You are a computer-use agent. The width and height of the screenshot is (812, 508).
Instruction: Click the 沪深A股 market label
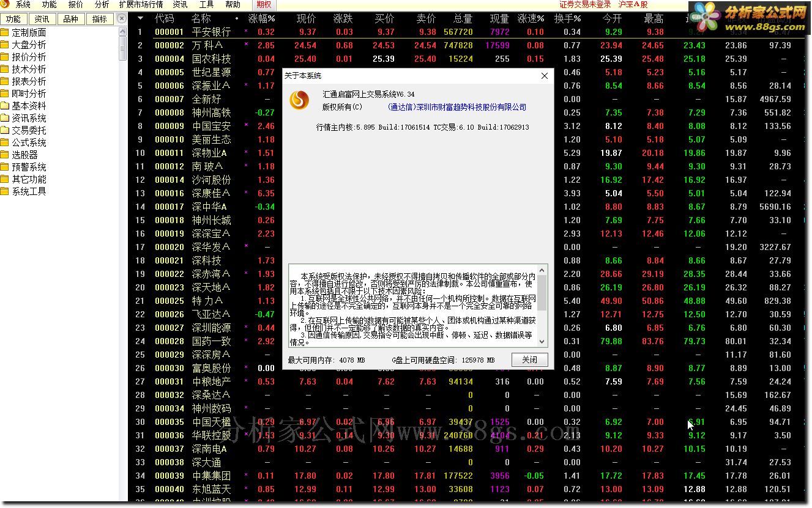pyautogui.click(x=633, y=5)
